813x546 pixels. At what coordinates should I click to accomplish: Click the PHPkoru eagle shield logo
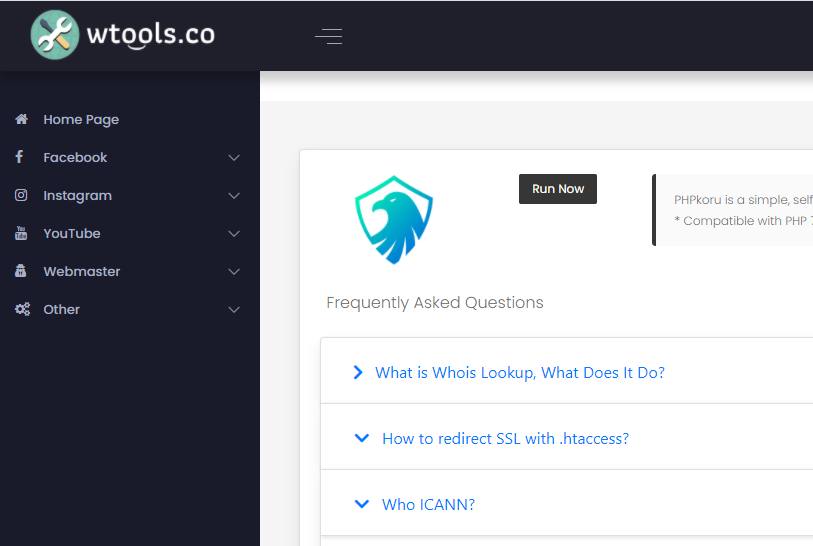(394, 220)
